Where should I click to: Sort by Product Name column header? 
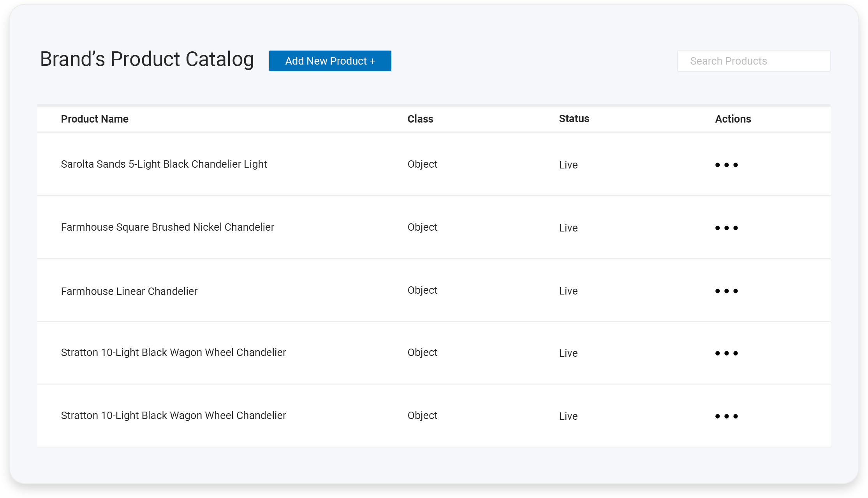point(95,119)
